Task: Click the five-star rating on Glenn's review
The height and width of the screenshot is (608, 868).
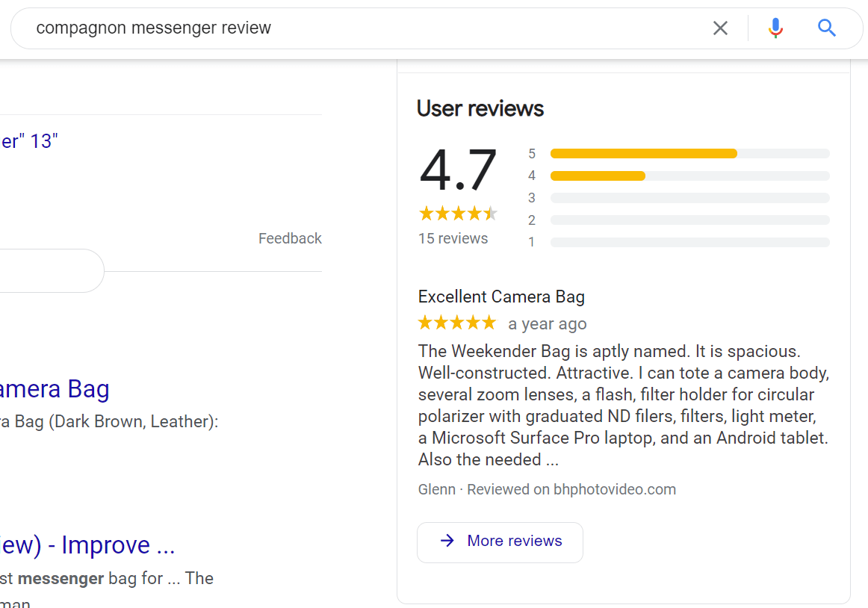Action: [457, 323]
